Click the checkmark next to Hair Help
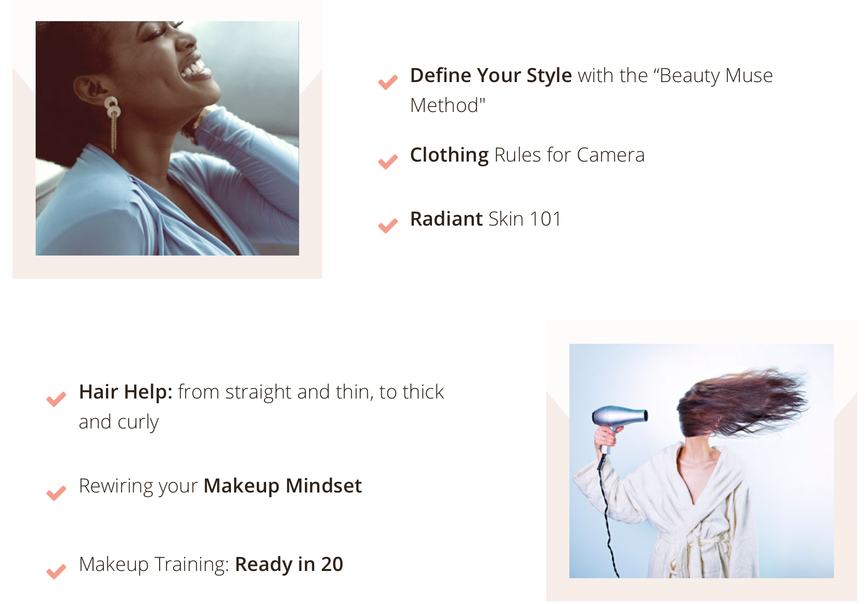This screenshot has height=604, width=868. pos(56,399)
